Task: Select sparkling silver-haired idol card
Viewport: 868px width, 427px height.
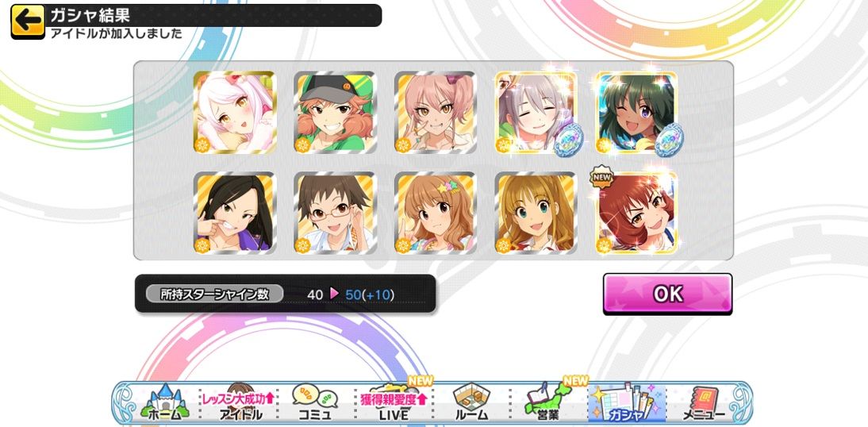Action: pyautogui.click(x=536, y=113)
